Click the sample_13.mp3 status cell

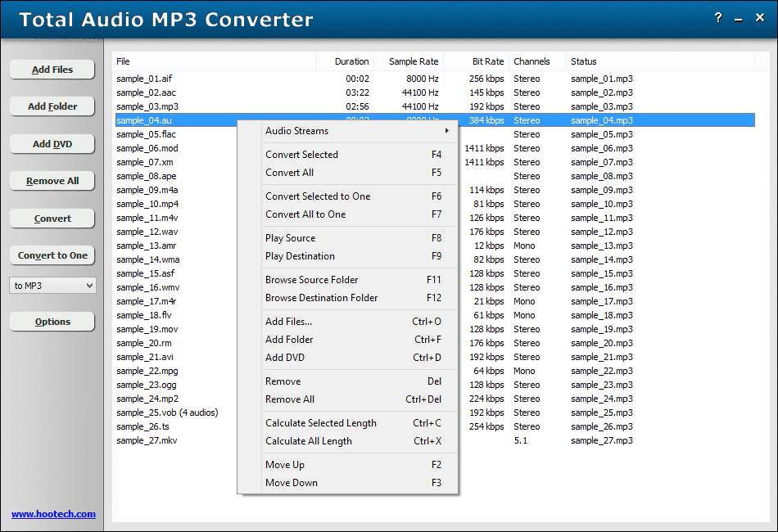click(601, 246)
